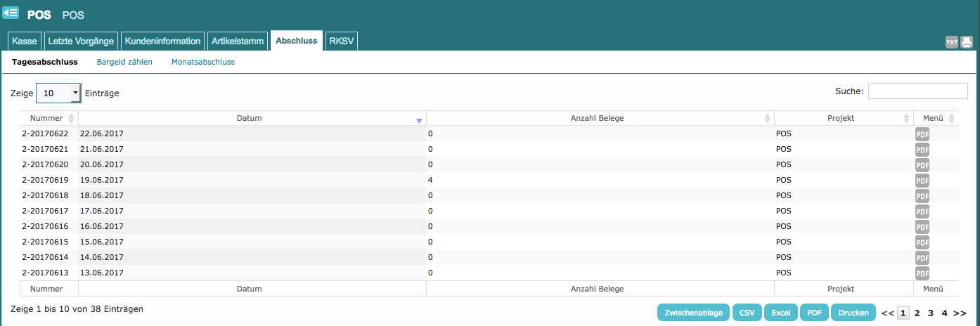Open the Monatsabschluss sub-tab

click(202, 62)
